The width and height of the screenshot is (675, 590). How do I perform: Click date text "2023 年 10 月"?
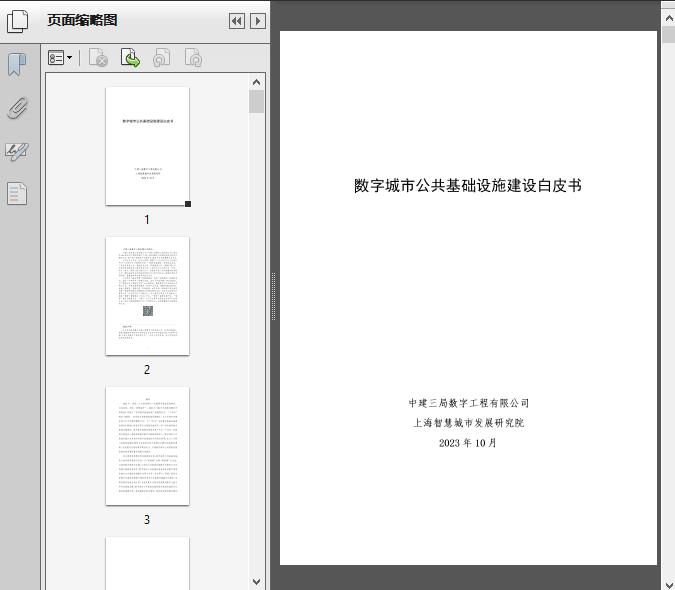468,443
